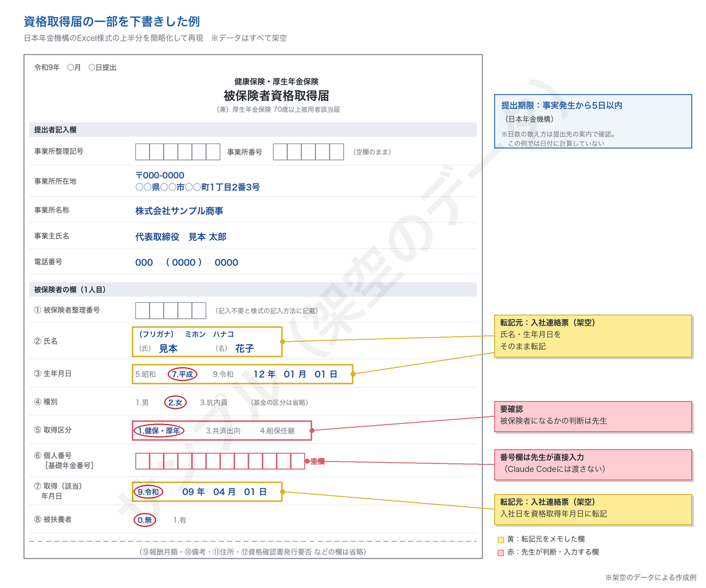
Task: Click the 70歳以上被用者該当届 subtitle
Action: point(278,109)
